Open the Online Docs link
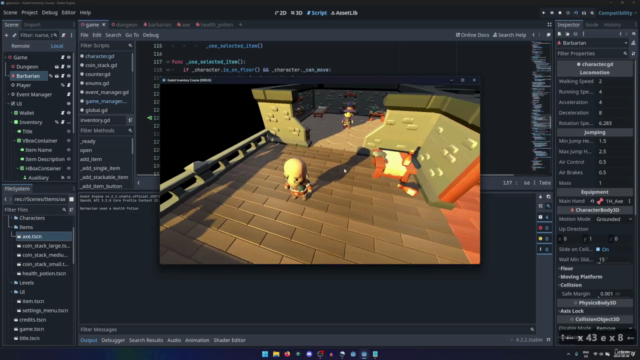Image resolution: width=640 pixels, height=360 pixels. coord(472,35)
